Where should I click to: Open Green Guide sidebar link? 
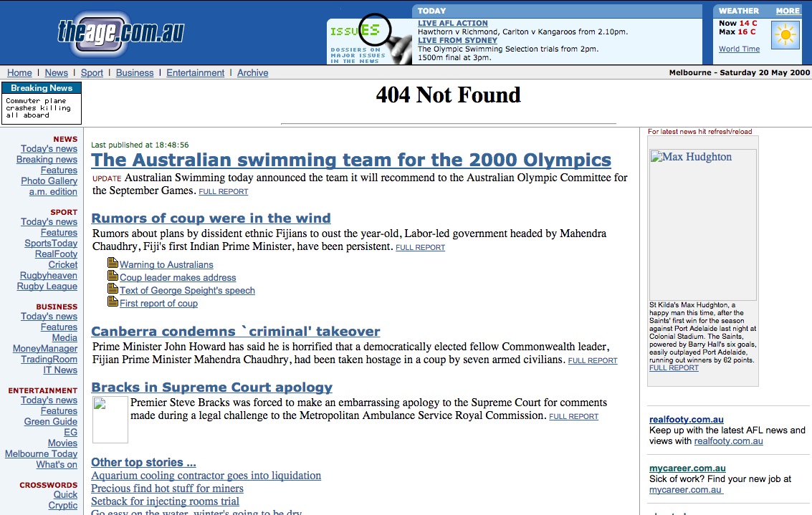tap(50, 421)
